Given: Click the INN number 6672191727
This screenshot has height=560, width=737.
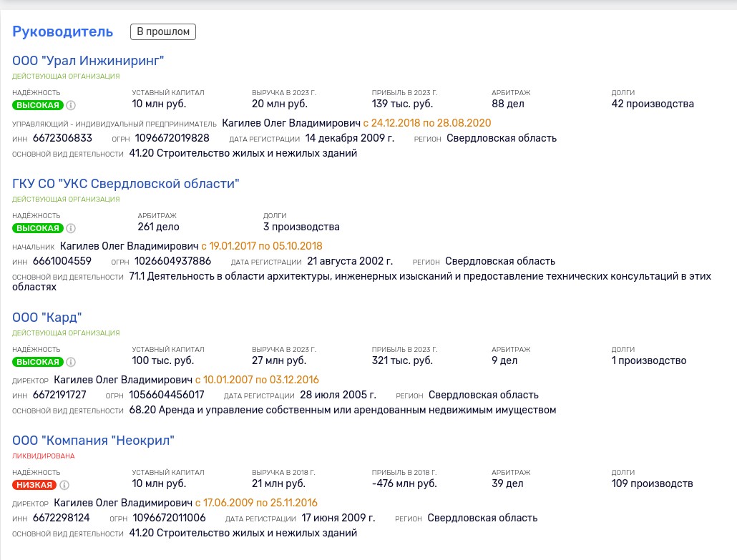Looking at the screenshot, I should point(59,395).
